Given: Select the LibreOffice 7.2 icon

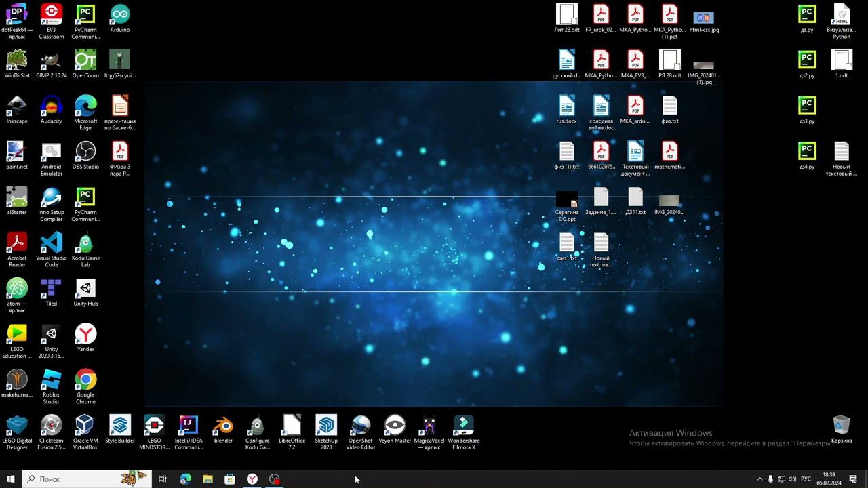Looking at the screenshot, I should click(x=292, y=432).
